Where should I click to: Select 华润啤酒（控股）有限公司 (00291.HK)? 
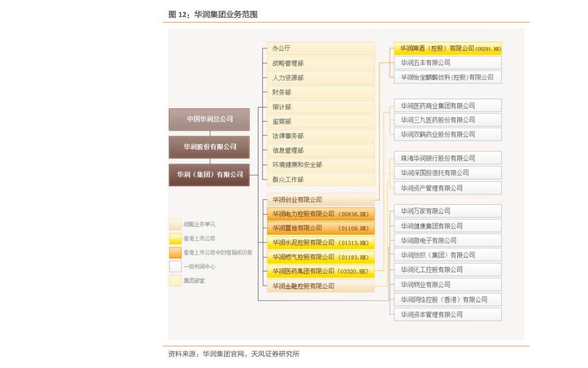tap(447, 49)
